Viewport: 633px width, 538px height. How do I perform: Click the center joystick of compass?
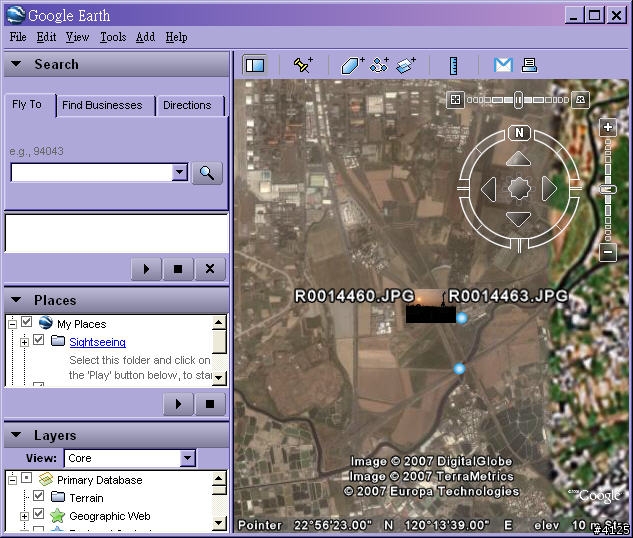click(x=519, y=188)
